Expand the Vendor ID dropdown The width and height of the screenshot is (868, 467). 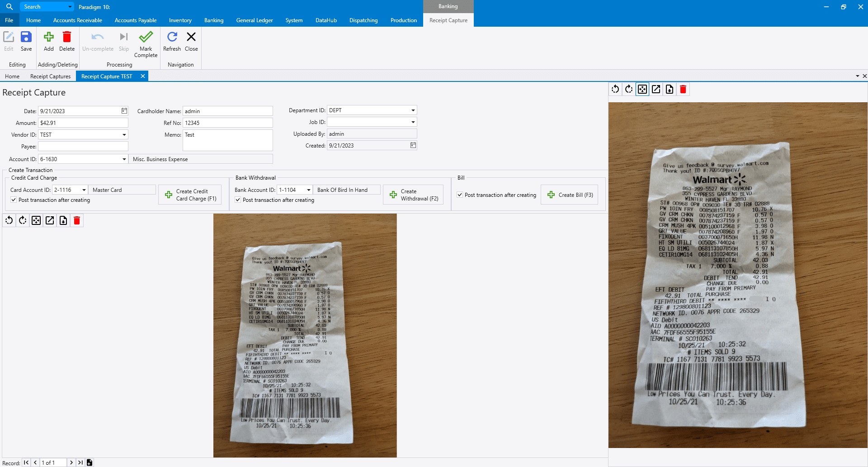coord(124,135)
